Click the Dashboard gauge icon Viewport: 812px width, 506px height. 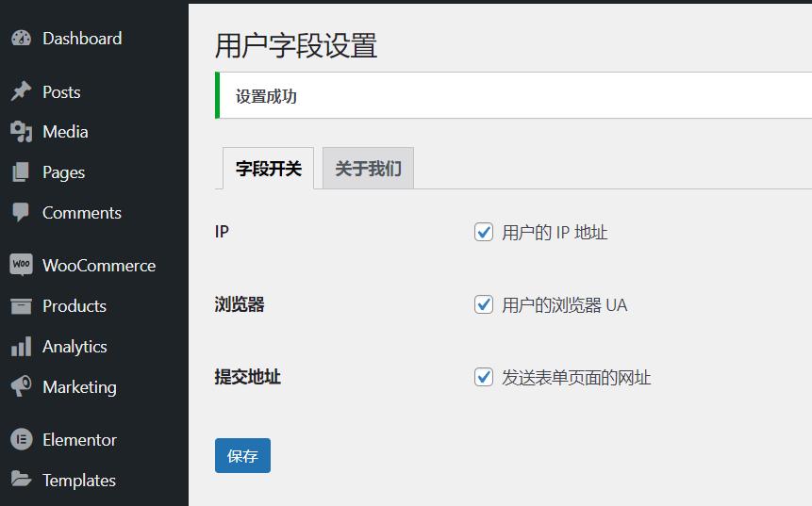(21, 39)
